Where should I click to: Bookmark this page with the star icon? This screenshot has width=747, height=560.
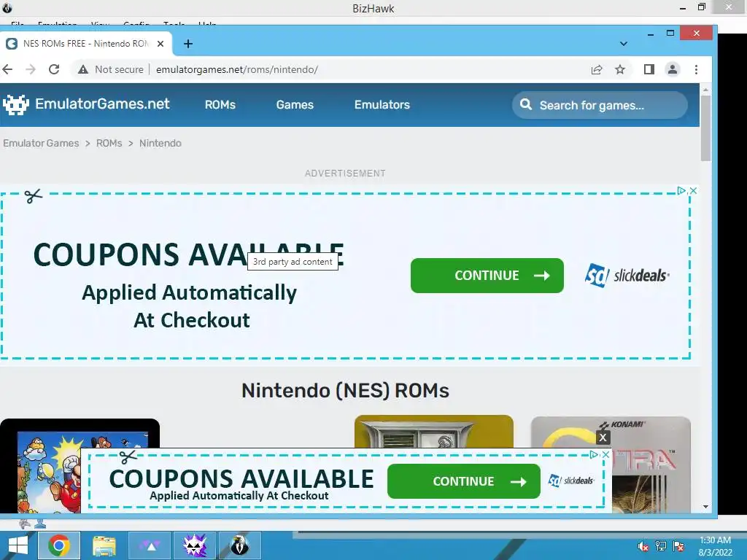(x=620, y=69)
